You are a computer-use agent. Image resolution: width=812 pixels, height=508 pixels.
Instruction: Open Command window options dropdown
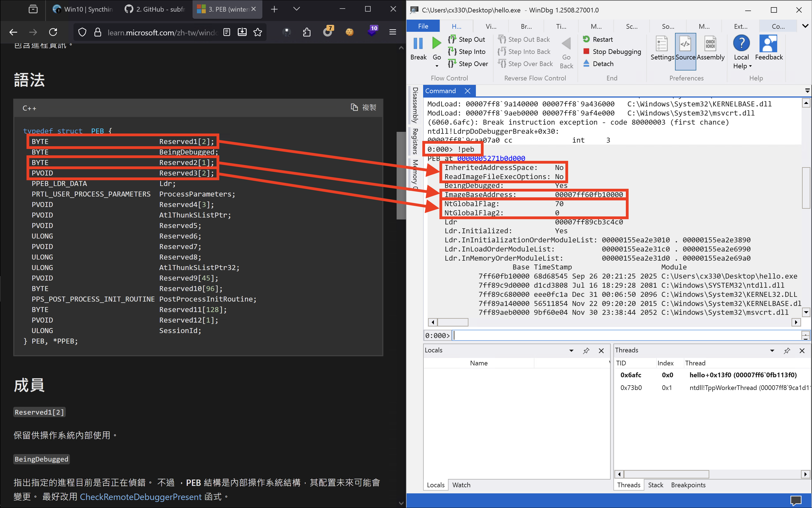pos(807,91)
